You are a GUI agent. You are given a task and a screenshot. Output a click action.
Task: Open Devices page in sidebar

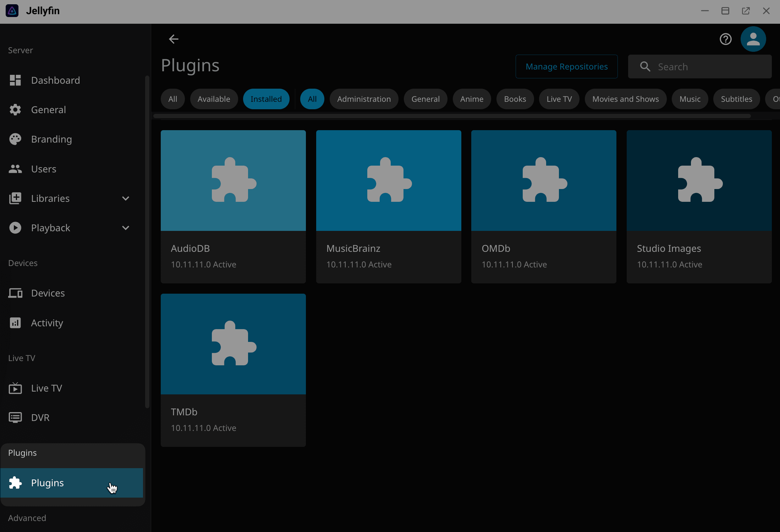[x=71, y=293]
